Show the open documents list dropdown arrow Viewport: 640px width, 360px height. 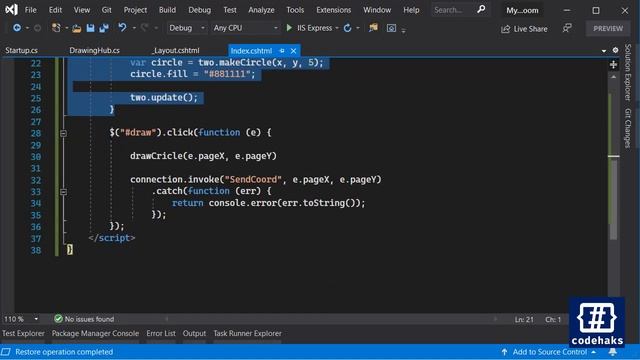tap(604, 51)
